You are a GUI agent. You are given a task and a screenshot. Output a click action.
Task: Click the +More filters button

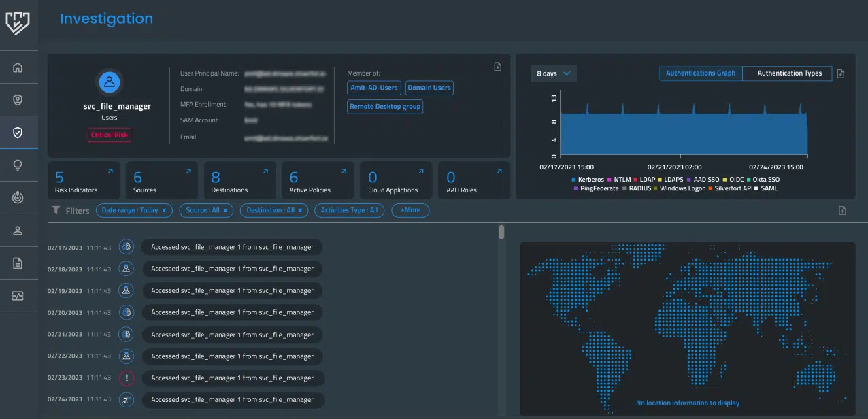(x=410, y=211)
